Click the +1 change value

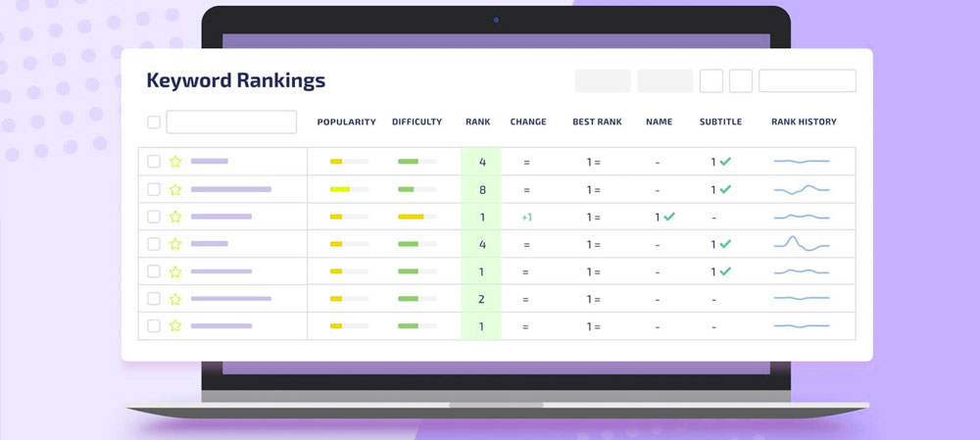coord(526,218)
